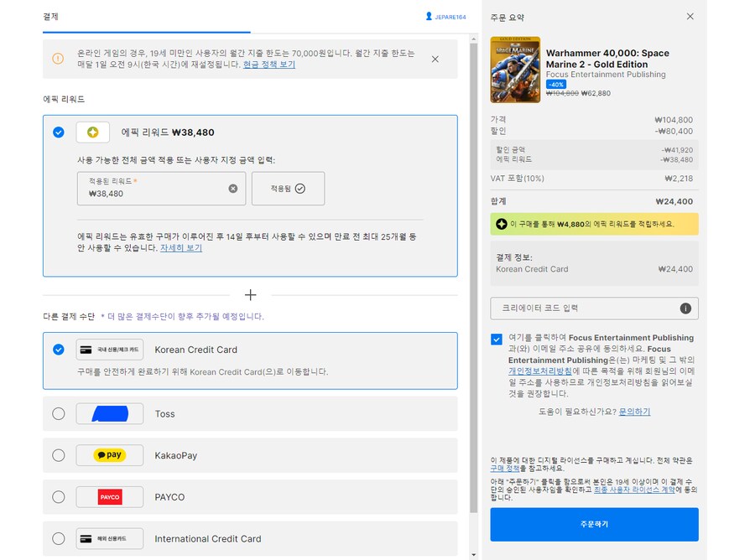
Task: Click the 합계 ₩24,400 total value
Action: click(x=674, y=201)
